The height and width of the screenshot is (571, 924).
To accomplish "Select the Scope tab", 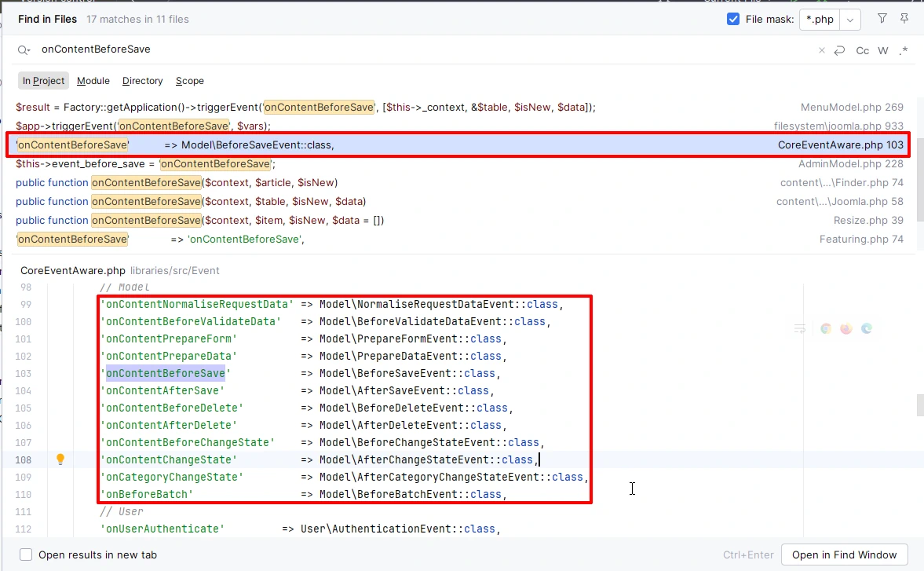I will click(190, 81).
